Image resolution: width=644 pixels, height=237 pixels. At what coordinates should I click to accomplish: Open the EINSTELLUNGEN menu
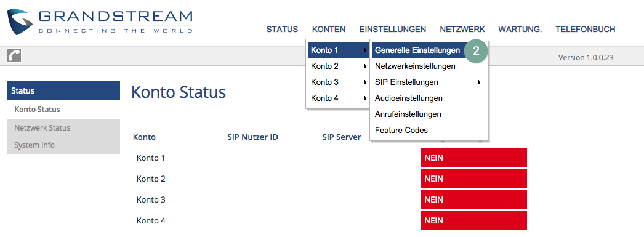[393, 29]
